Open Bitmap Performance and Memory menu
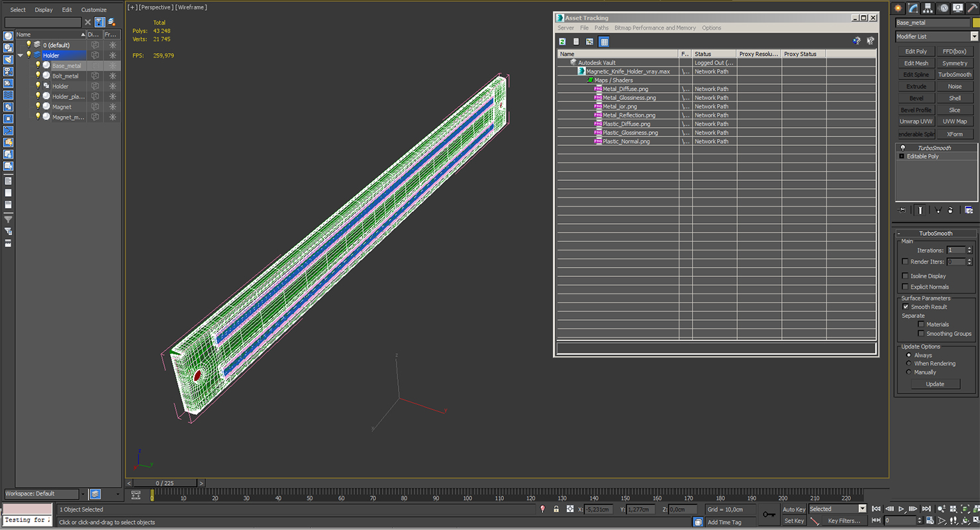 pos(655,28)
